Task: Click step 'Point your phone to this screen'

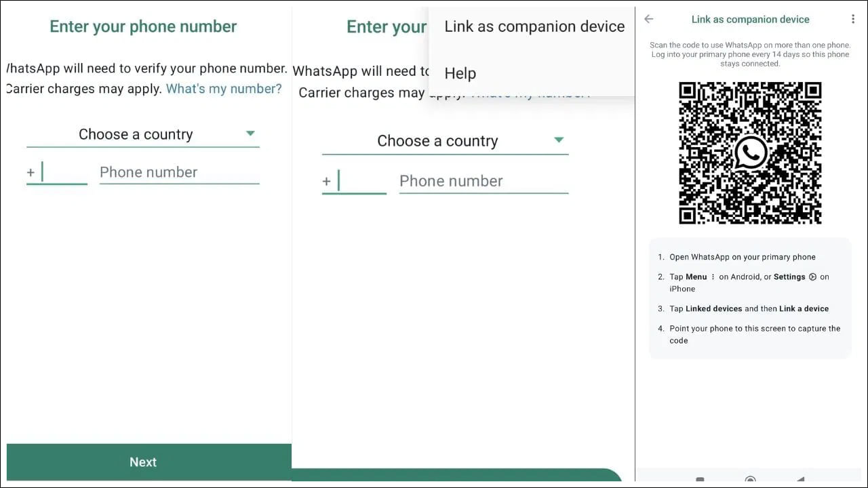Action: tap(755, 334)
